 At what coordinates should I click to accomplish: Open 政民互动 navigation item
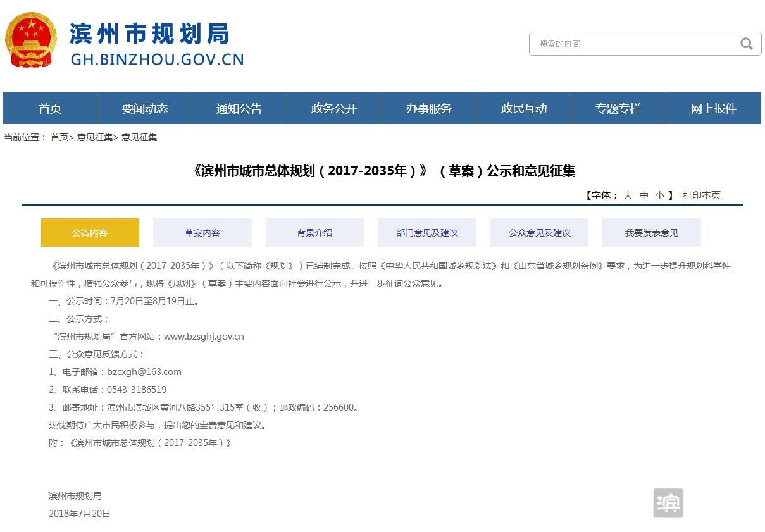(524, 108)
